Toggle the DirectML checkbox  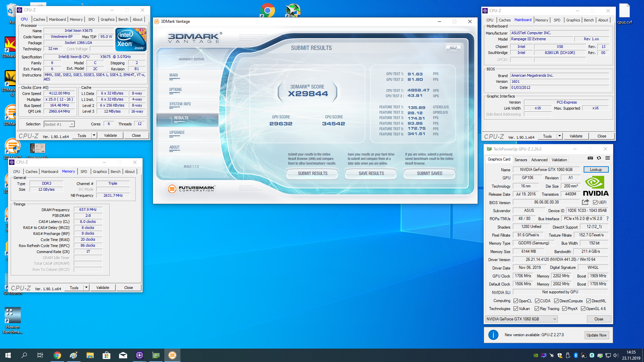588,301
